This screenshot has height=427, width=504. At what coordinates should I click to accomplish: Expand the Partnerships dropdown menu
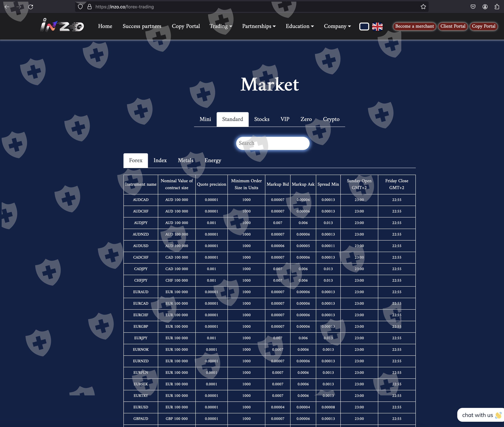coord(259,26)
